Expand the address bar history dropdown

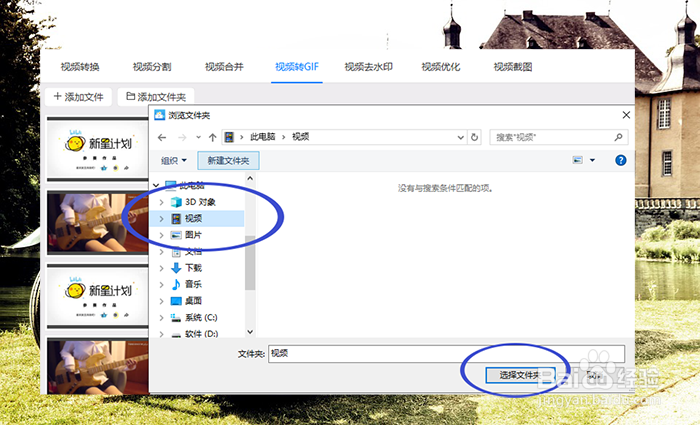461,138
